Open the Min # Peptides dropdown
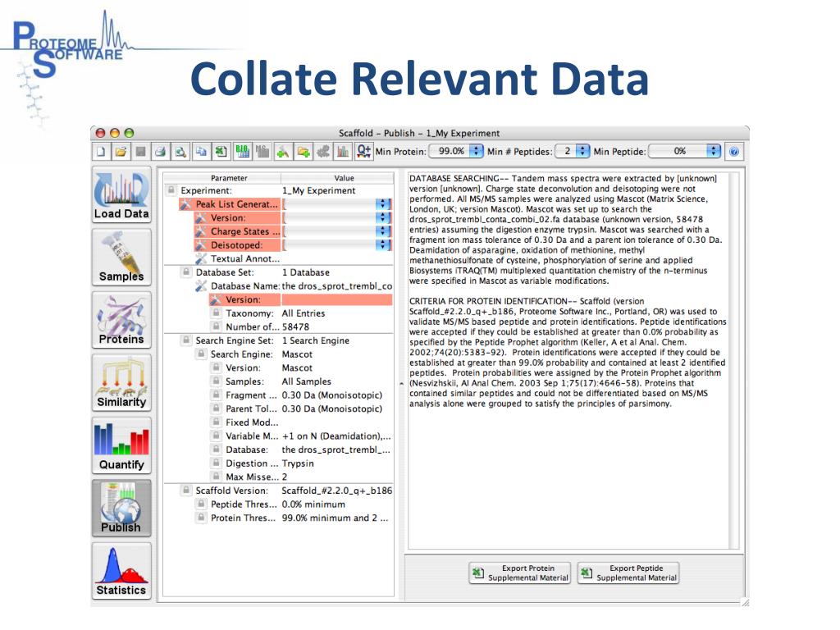 572,152
